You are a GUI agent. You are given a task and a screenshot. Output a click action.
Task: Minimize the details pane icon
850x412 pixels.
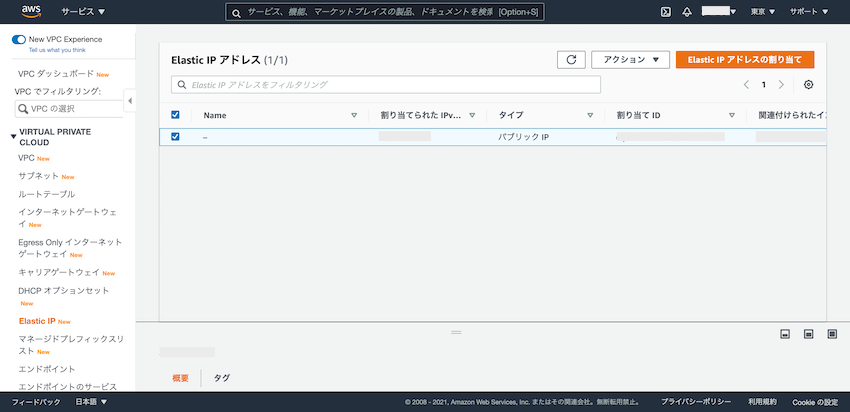point(784,334)
